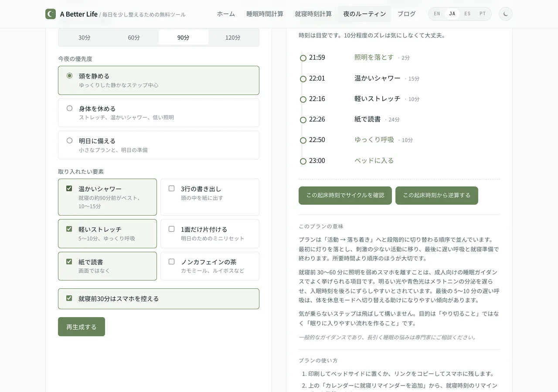Click the 軽いストレッチ schedule step text
Image resolution: width=558 pixels, height=392 pixels.
(378, 98)
